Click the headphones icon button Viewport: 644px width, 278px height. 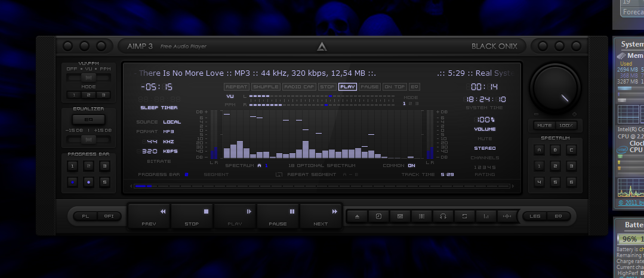point(443,216)
